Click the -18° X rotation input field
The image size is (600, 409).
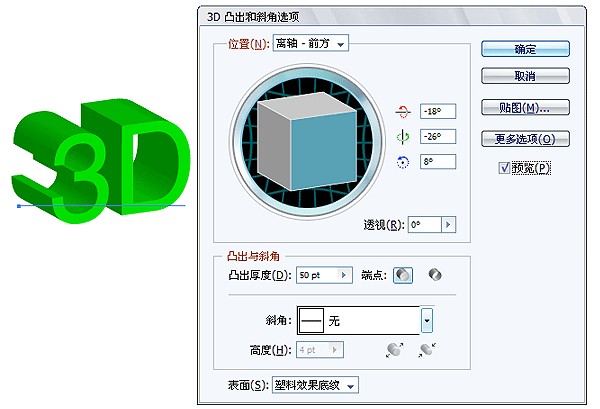pyautogui.click(x=438, y=111)
